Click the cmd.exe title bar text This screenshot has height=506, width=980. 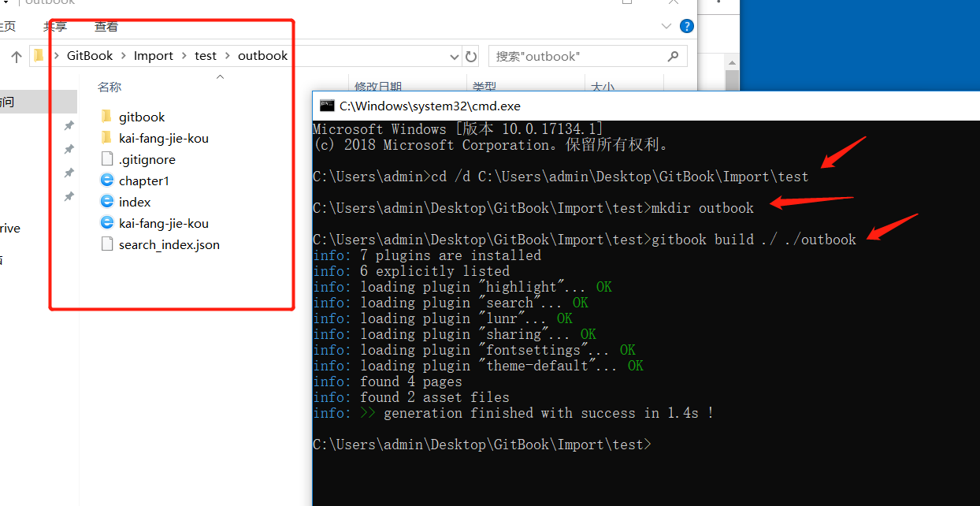tap(430, 106)
